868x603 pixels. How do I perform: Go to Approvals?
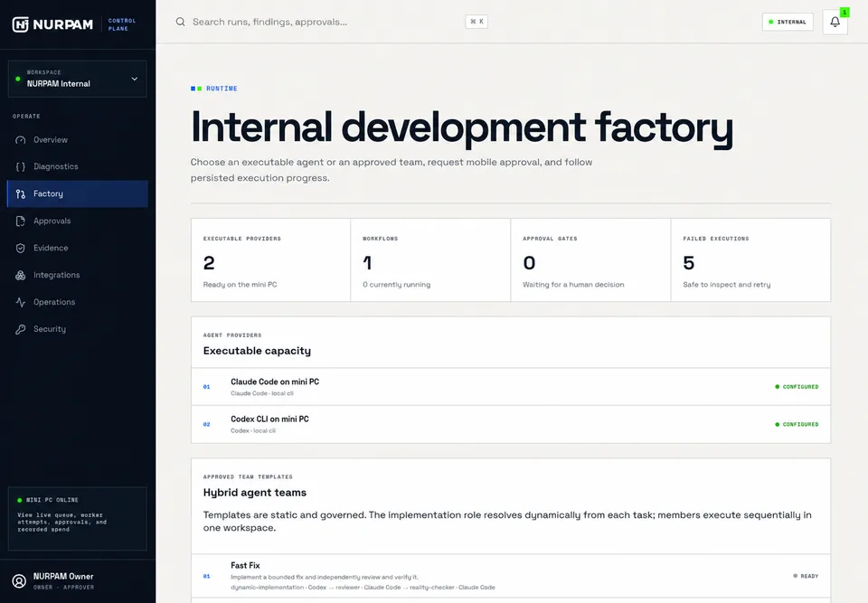pyautogui.click(x=78, y=221)
